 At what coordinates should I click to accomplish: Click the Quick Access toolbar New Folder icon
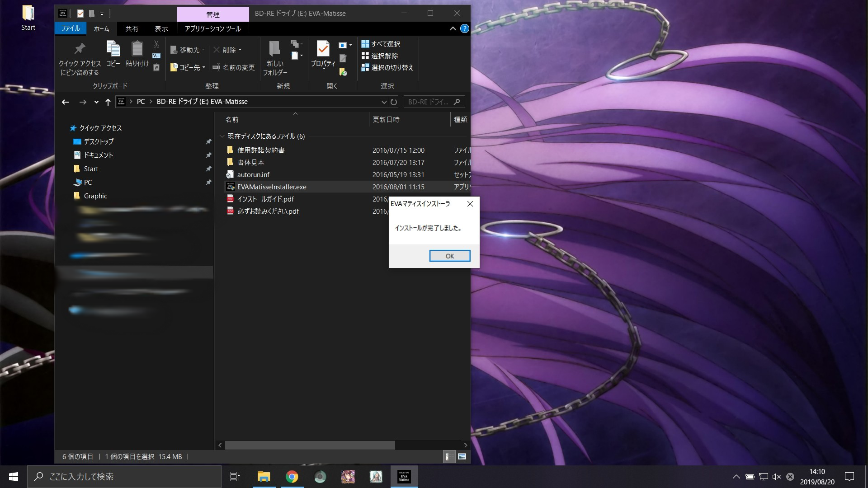[x=91, y=14]
